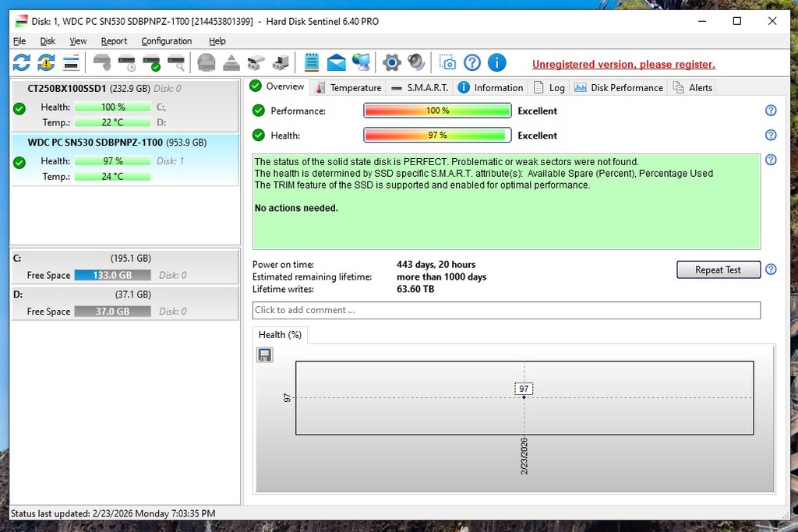Image resolution: width=798 pixels, height=532 pixels.
Task: Click the screenshot camera icon
Action: pyautogui.click(x=447, y=62)
